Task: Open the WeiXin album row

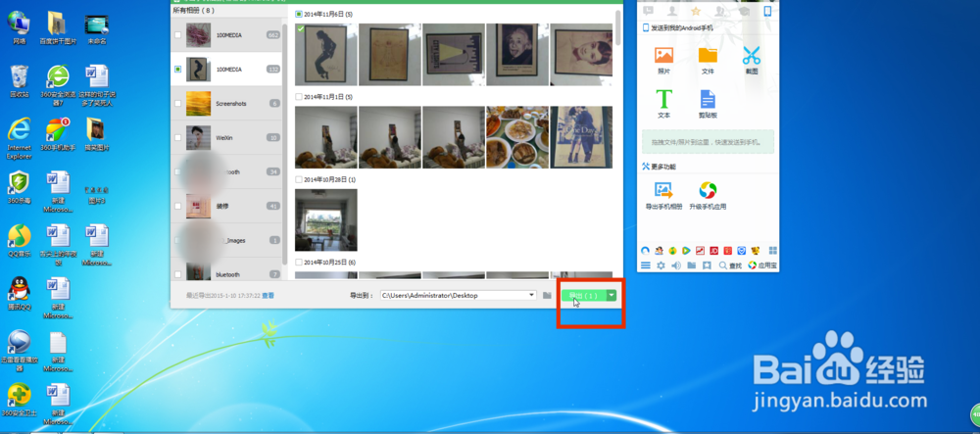Action: point(226,137)
